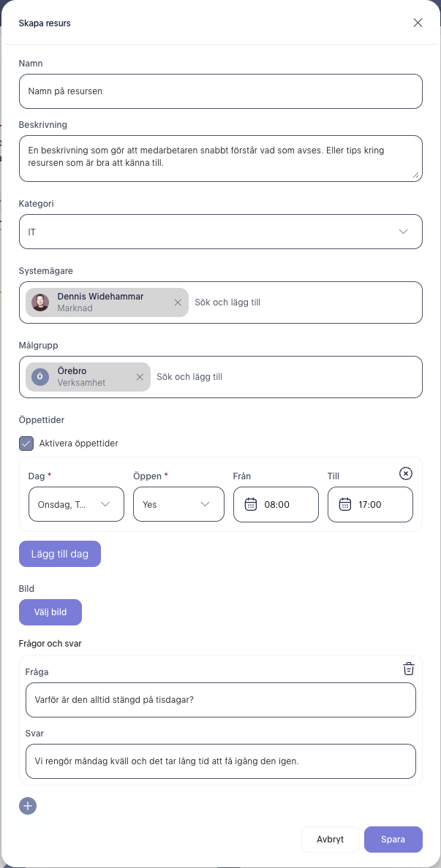Cancel with the Avbryt button
The width and height of the screenshot is (441, 868).
tap(330, 840)
